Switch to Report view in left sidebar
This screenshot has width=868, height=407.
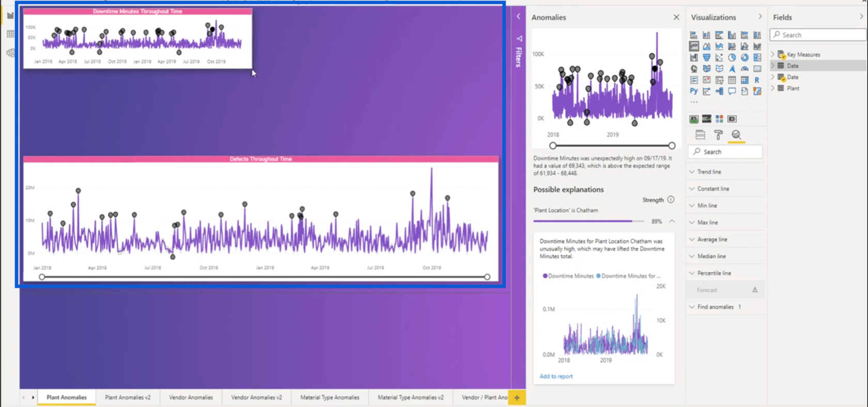click(x=10, y=15)
